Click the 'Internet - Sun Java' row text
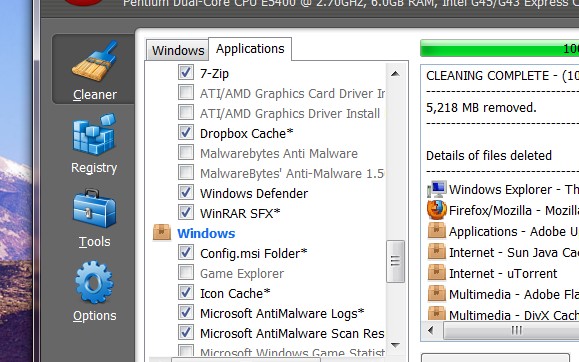This screenshot has width=579, height=362. point(514,253)
